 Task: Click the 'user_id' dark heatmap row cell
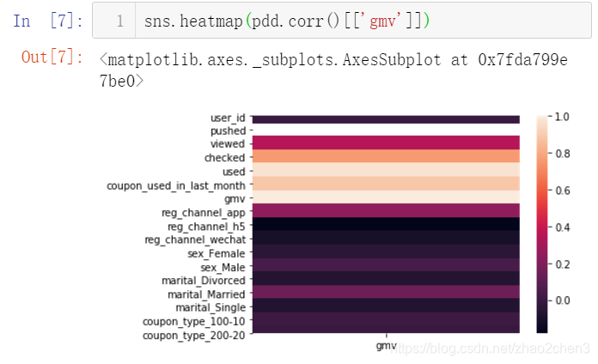386,119
